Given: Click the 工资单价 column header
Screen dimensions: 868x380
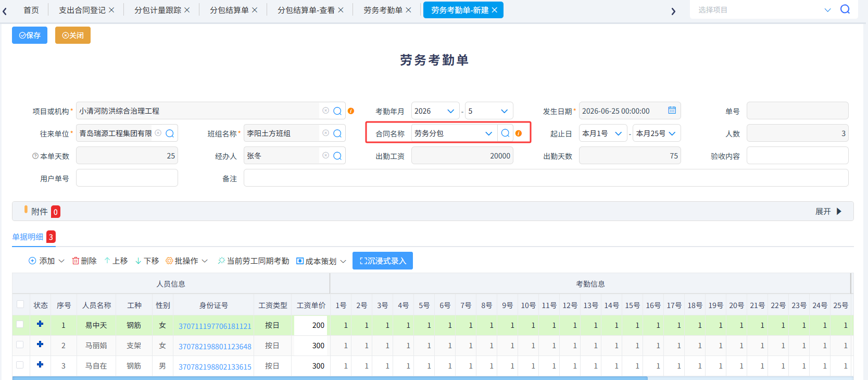Looking at the screenshot, I should click(x=311, y=305).
